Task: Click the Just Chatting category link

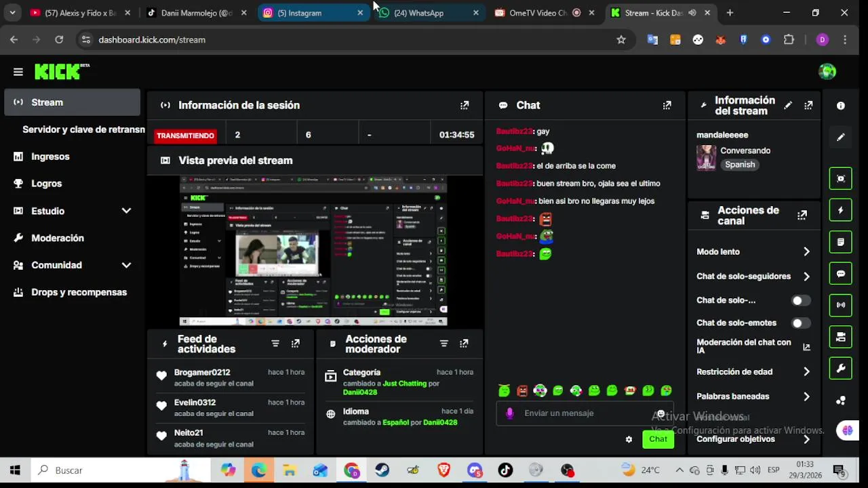Action: (404, 384)
